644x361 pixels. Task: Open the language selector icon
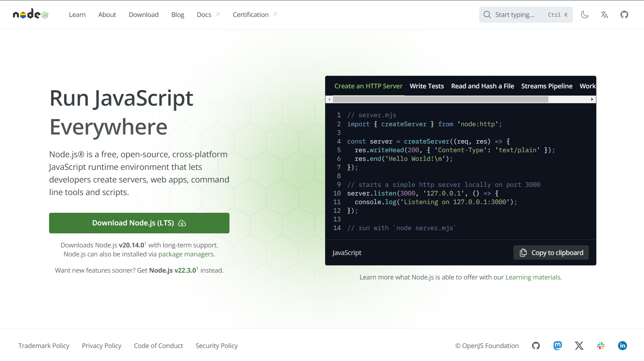click(x=604, y=14)
